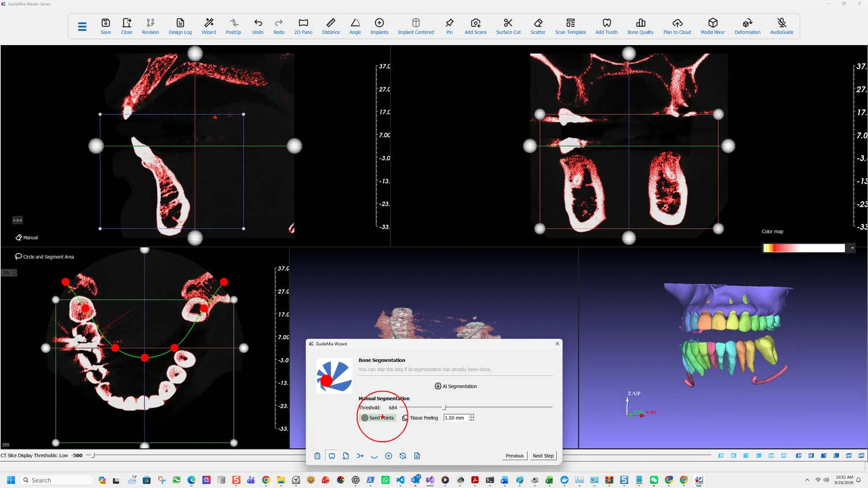Click the refresh step icon in the wizard
This screenshot has width=868, height=488.
point(403,456)
